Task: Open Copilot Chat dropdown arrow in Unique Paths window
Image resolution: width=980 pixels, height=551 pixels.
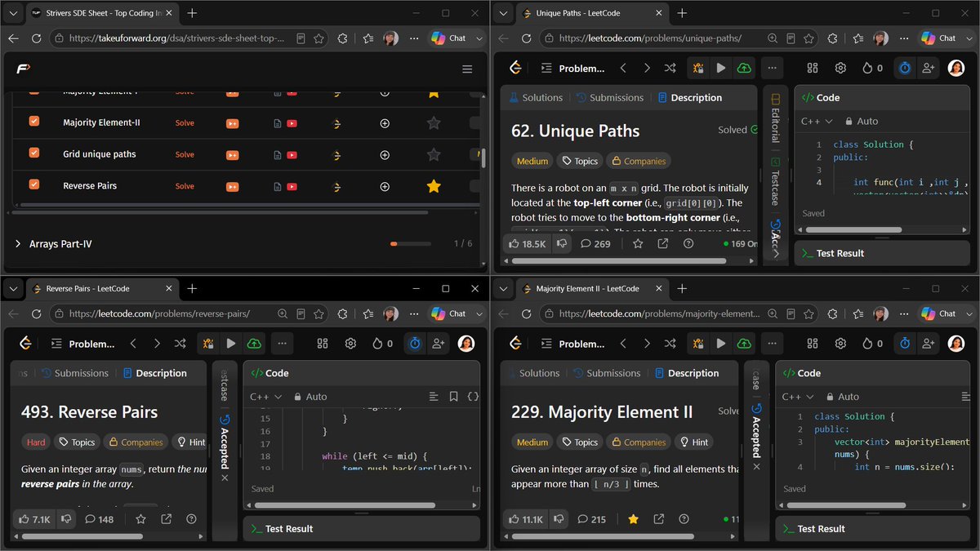Action: point(969,38)
